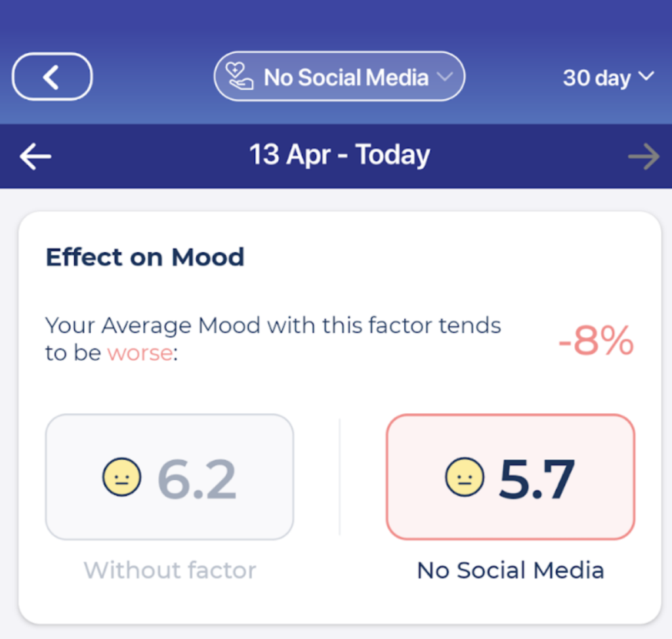Expand the chevron inside the factor pill
The height and width of the screenshot is (639, 672).
tap(446, 77)
